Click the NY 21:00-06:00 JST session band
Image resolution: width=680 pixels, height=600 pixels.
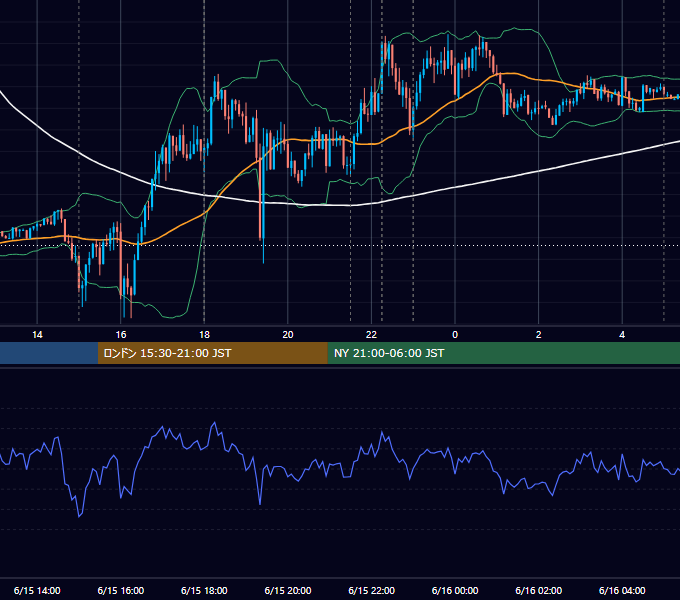coord(503,353)
